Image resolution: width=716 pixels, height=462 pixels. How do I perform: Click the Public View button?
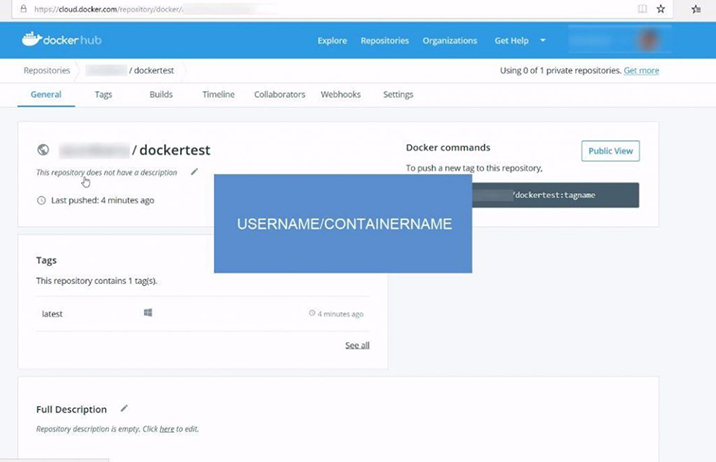[x=610, y=151]
